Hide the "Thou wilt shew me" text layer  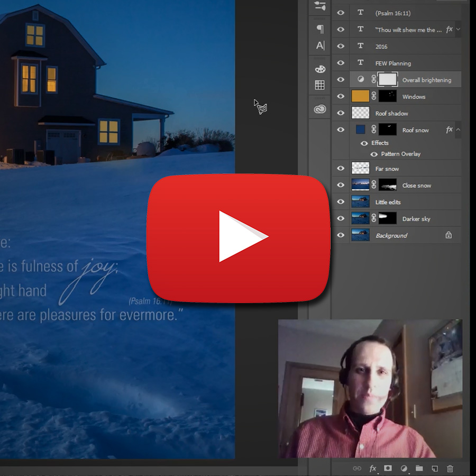341,30
